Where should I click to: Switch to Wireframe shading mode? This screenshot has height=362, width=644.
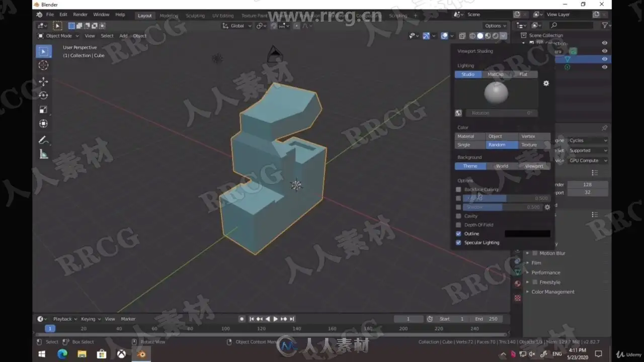coord(472,36)
